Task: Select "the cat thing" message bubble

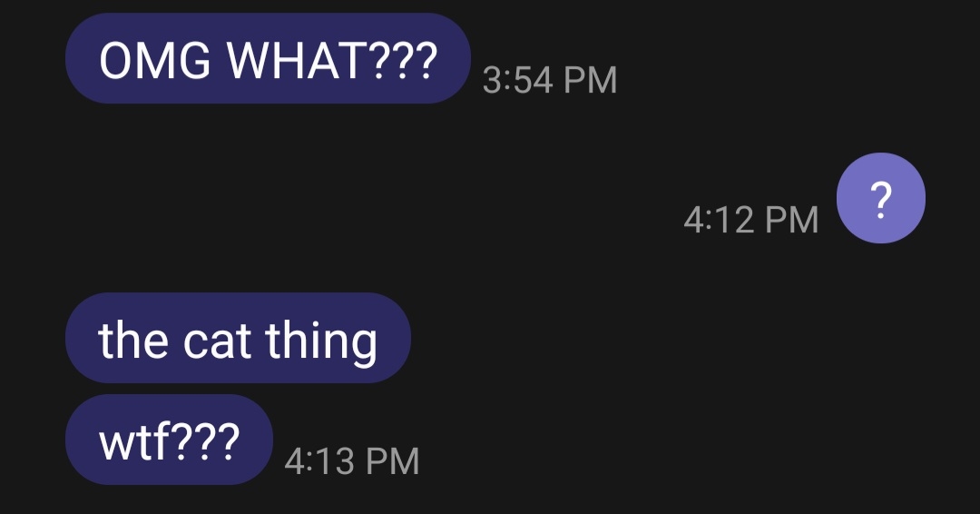Action: (238, 339)
